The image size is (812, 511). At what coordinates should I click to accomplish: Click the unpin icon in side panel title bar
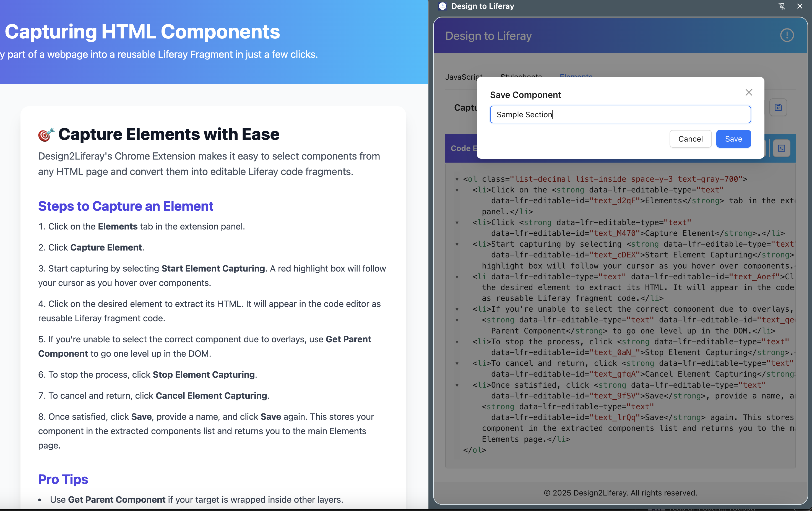tap(782, 6)
